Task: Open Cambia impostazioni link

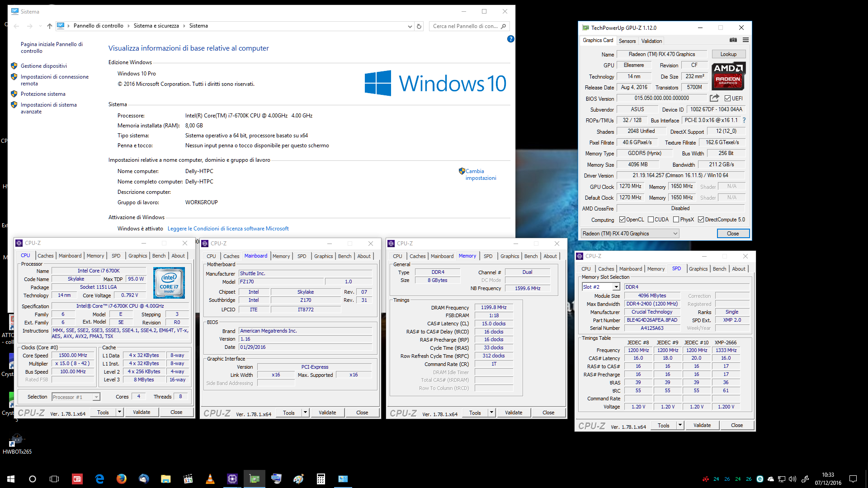Action: 481,174
